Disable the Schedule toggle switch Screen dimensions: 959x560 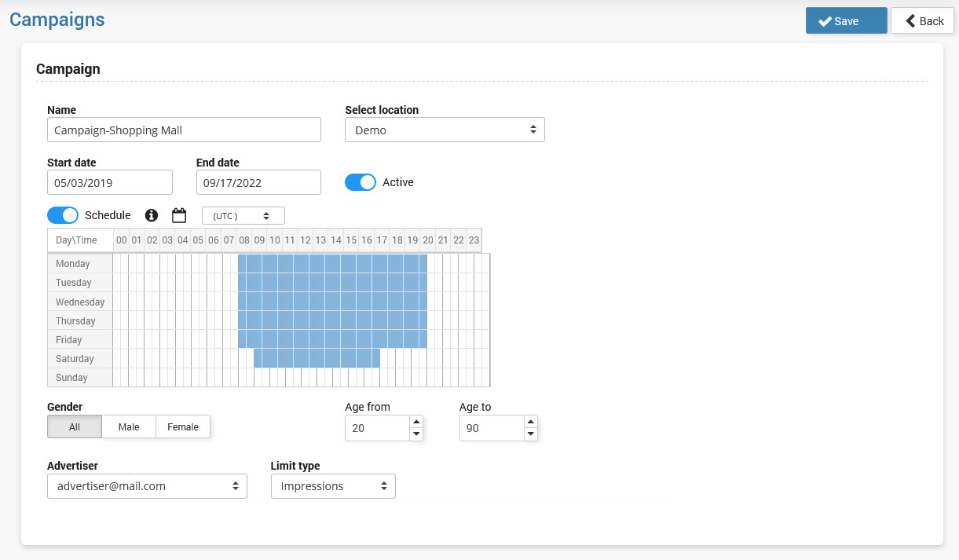[63, 215]
